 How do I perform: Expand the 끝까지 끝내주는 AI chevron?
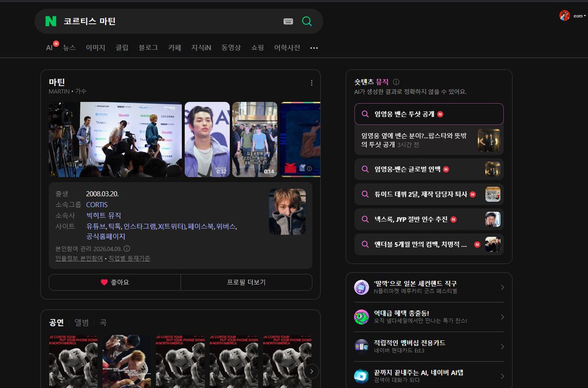click(502, 376)
